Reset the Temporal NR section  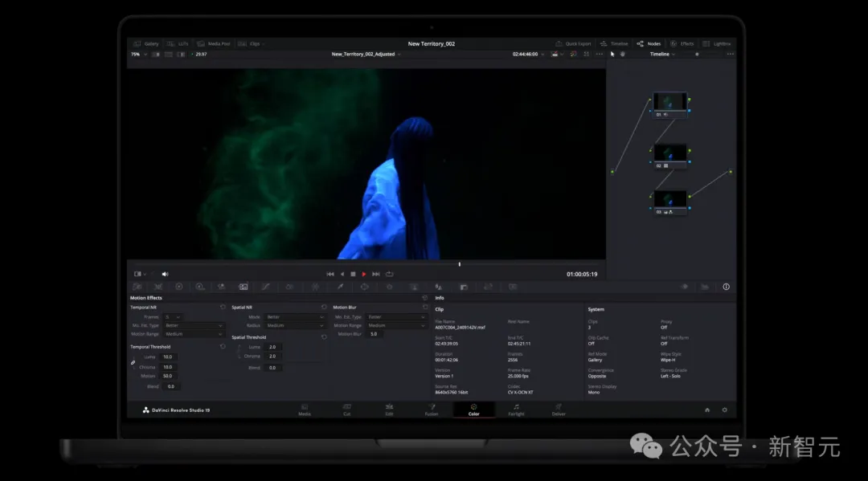pos(223,308)
